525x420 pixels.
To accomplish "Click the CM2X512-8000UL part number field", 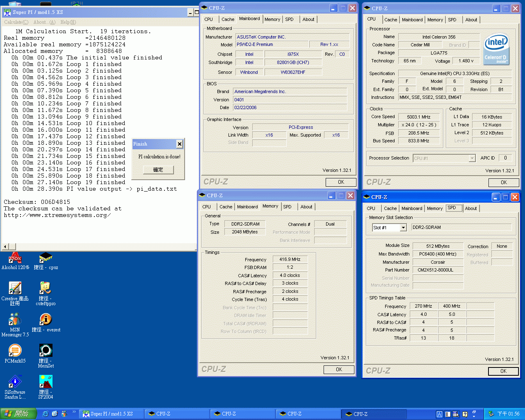I will click(438, 270).
